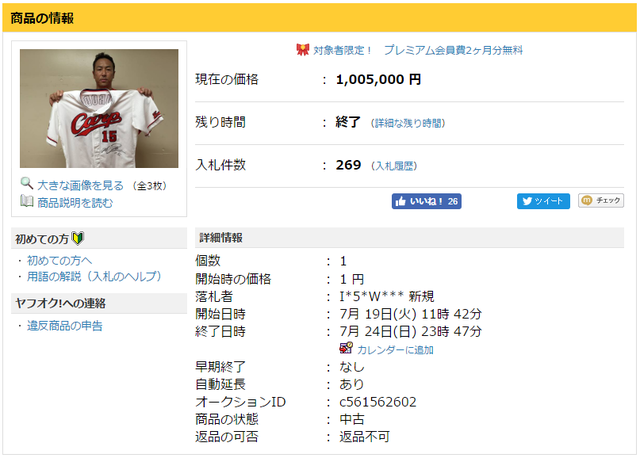The height and width of the screenshot is (458, 640).
Task: Open the 入札履歴 bid history link
Action: pos(395,166)
